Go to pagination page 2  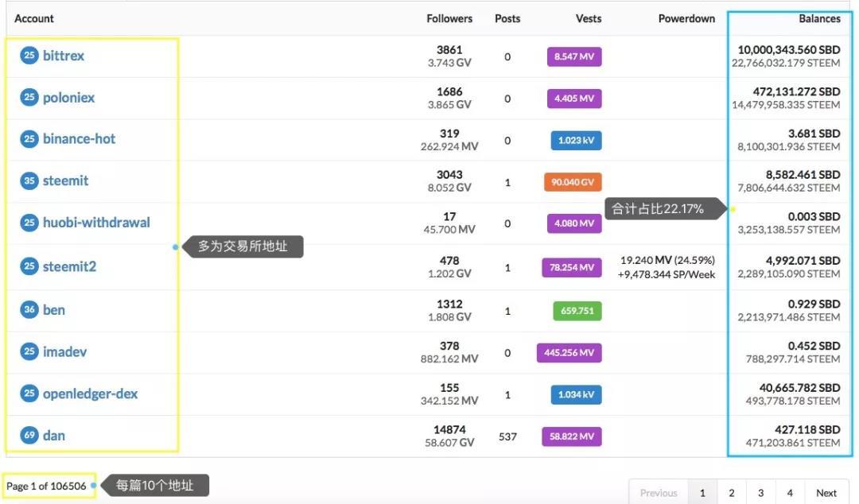point(732,493)
